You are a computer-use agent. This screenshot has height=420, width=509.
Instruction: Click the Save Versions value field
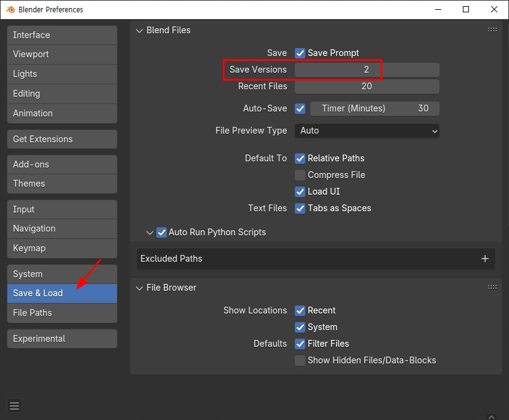point(367,70)
